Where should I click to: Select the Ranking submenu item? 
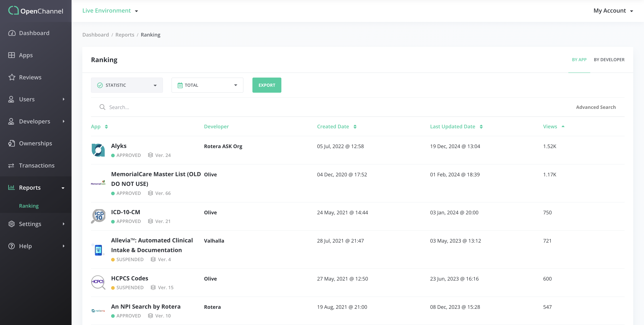click(x=29, y=206)
